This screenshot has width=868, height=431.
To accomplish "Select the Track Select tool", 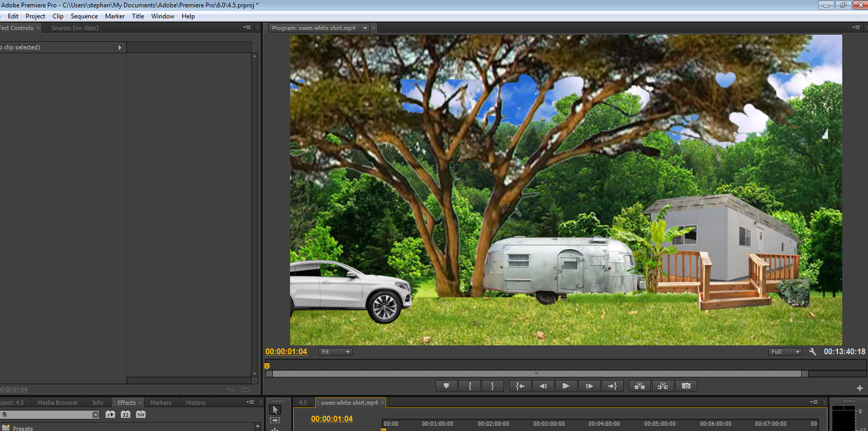I will tap(275, 420).
